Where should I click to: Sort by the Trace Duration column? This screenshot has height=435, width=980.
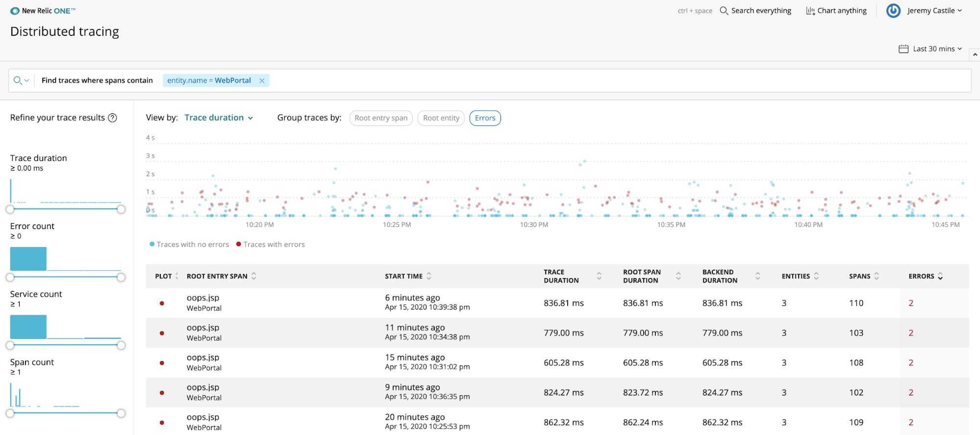pos(573,276)
